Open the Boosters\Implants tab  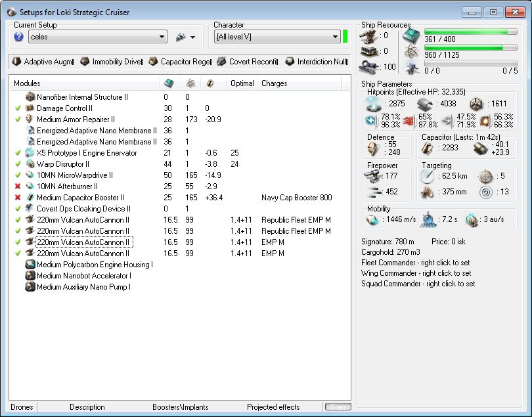coord(179,407)
